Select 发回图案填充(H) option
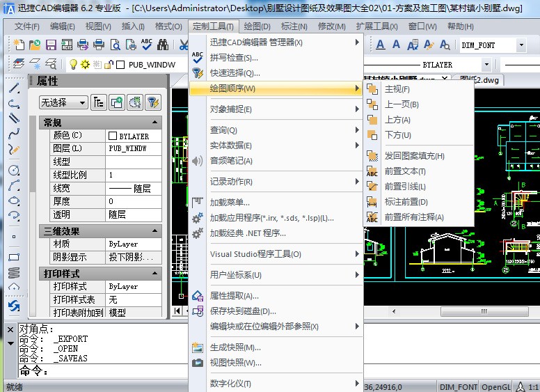The width and height of the screenshot is (540, 392). 419,156
